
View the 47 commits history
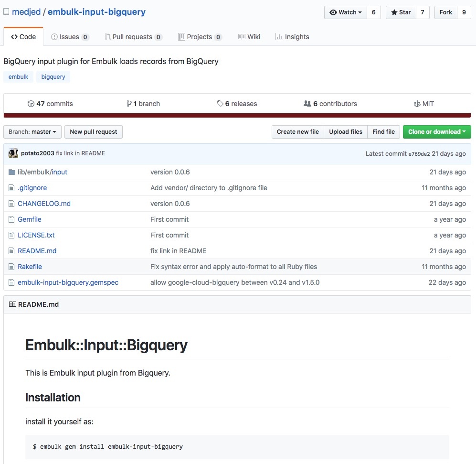click(x=50, y=104)
